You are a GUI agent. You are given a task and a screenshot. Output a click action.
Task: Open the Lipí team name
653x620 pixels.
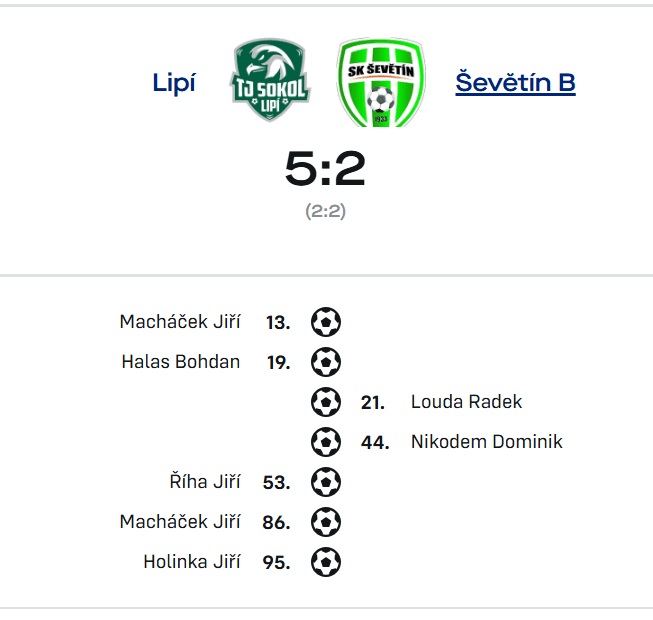click(174, 83)
